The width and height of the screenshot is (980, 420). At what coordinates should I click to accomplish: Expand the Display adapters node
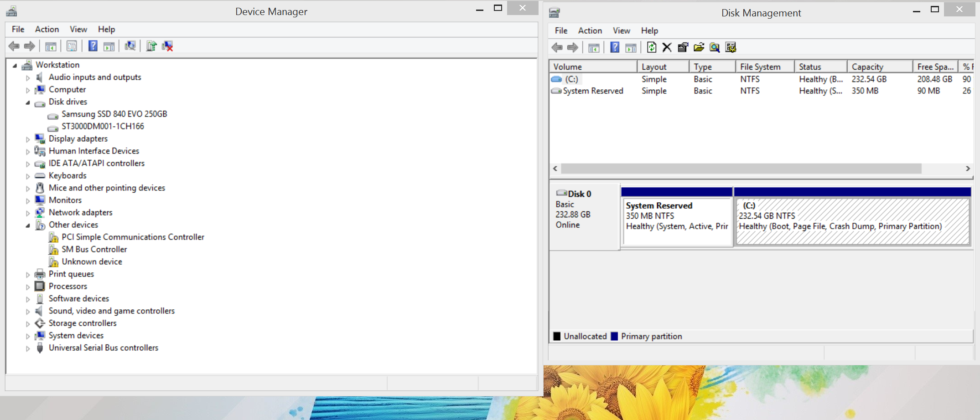[x=28, y=139]
